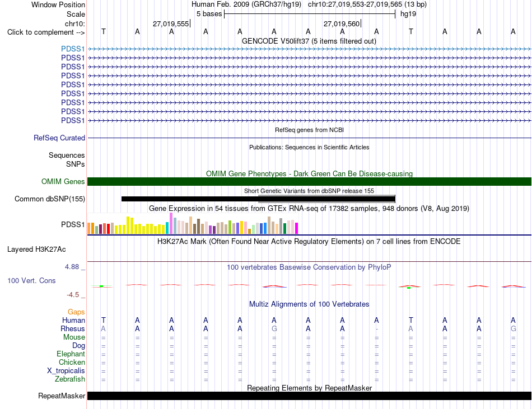The image size is (532, 409).
Task: Click the Scale label
Action: (76, 14)
